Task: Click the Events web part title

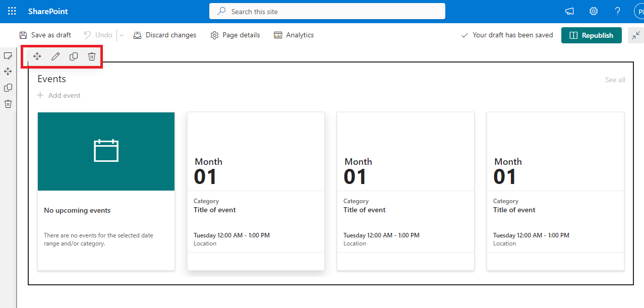Action: [52, 79]
